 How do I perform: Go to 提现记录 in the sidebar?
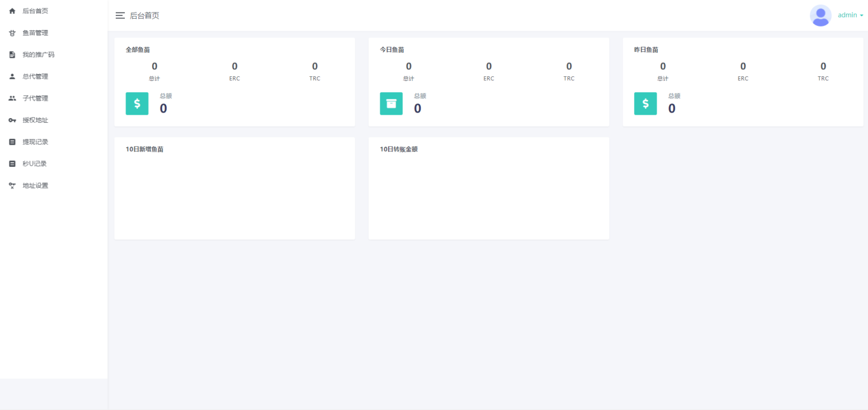point(35,142)
